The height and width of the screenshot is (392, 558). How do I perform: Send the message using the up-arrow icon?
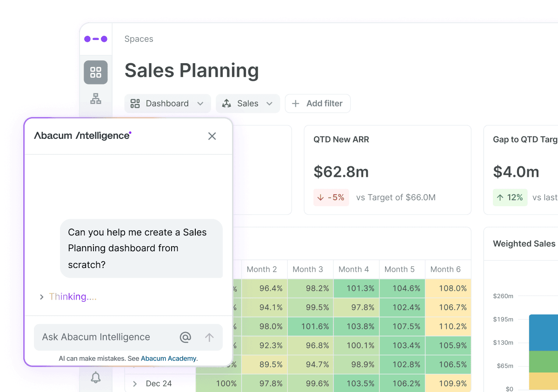click(209, 337)
